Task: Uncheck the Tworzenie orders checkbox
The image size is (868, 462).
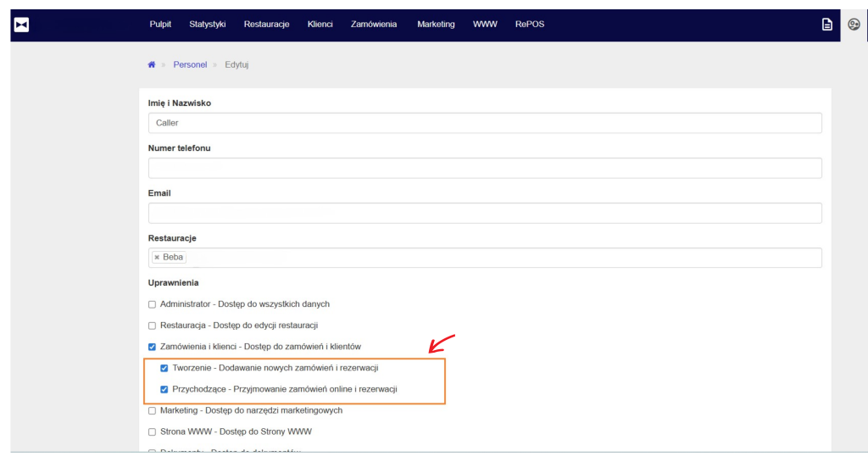Action: point(164,369)
